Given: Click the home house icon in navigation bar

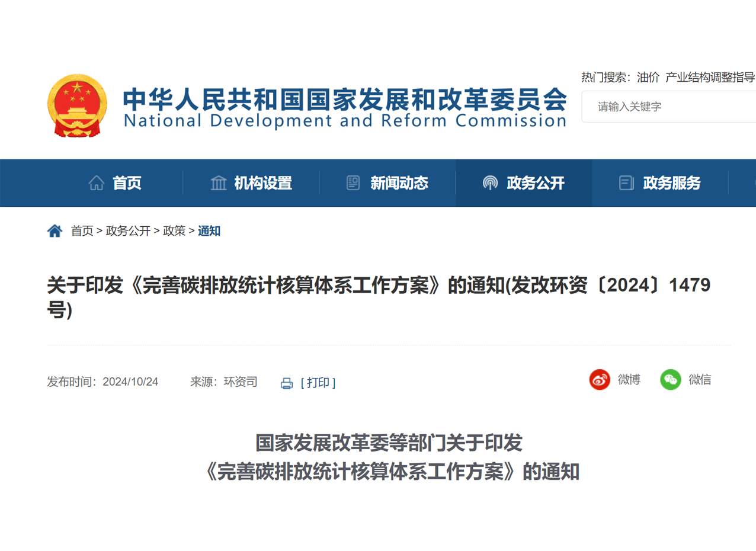Looking at the screenshot, I should pyautogui.click(x=97, y=183).
